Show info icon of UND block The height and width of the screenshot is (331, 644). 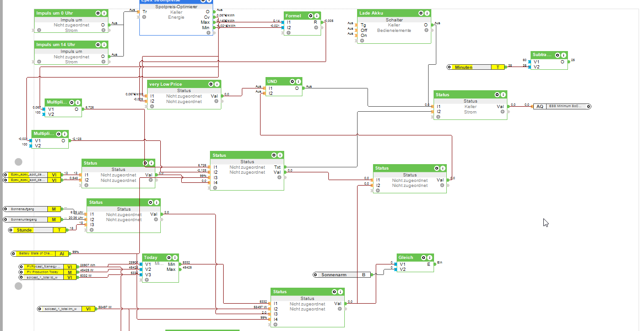point(299,81)
